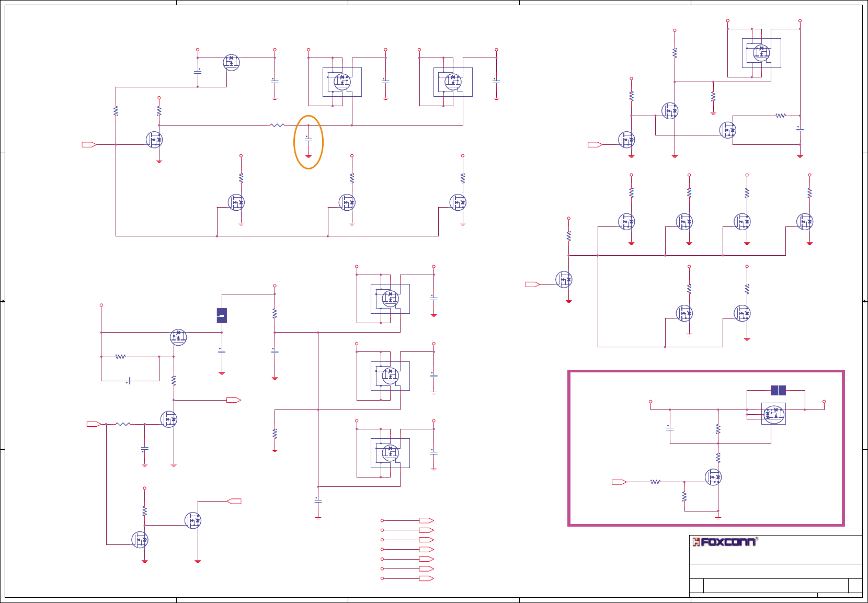Select the resistor right of the lower-left input port
This screenshot has width=868, height=603.
tap(123, 424)
